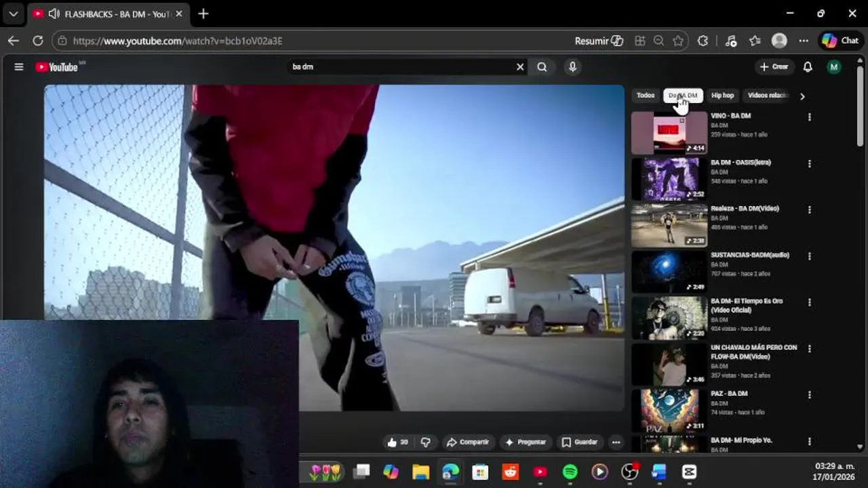The image size is (868, 488).
Task: Click the Preguntar button
Action: (x=526, y=442)
